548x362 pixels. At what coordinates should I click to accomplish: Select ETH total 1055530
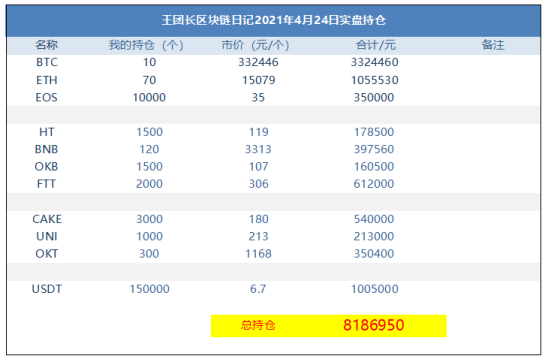tap(375, 80)
